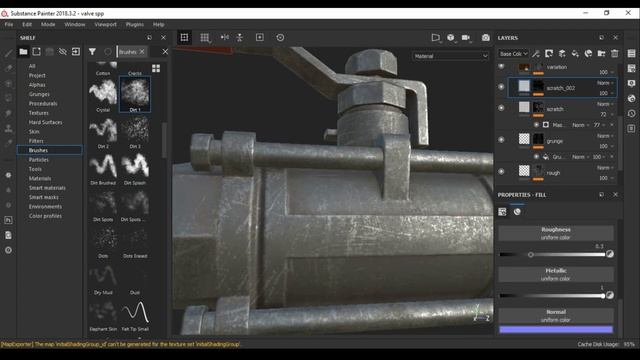Select the Felt Tip Small brush thumbnail
The height and width of the screenshot is (360, 640).
(x=135, y=313)
